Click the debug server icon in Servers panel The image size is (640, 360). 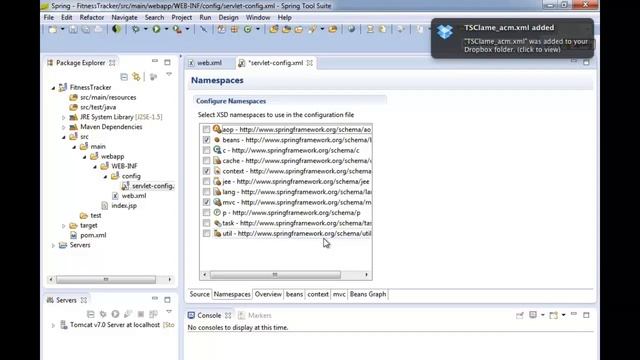point(103,314)
